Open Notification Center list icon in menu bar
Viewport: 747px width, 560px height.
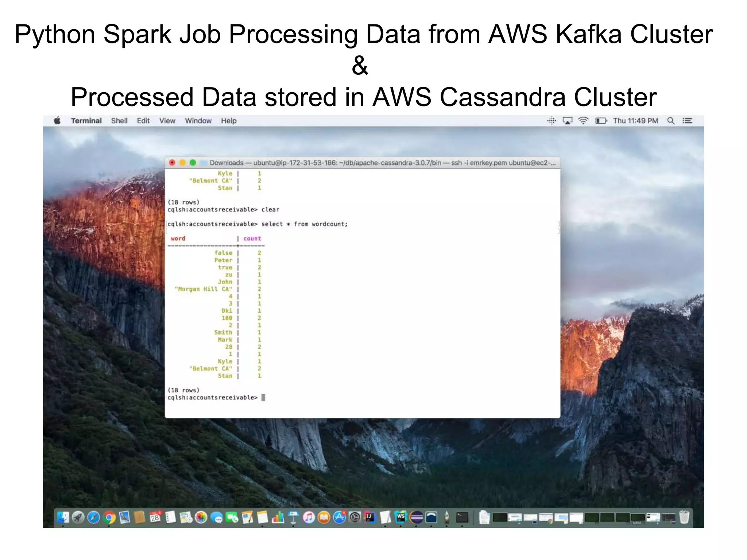tap(688, 121)
